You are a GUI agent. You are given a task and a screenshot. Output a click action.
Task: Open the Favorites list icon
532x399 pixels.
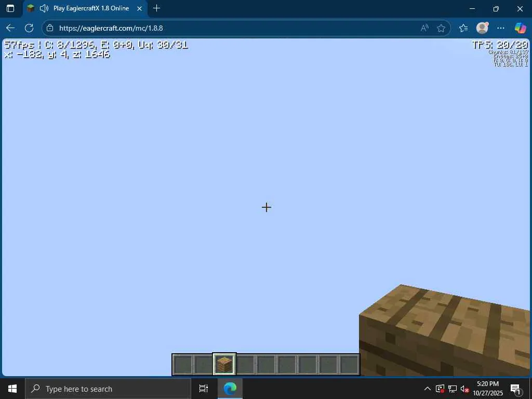[463, 28]
